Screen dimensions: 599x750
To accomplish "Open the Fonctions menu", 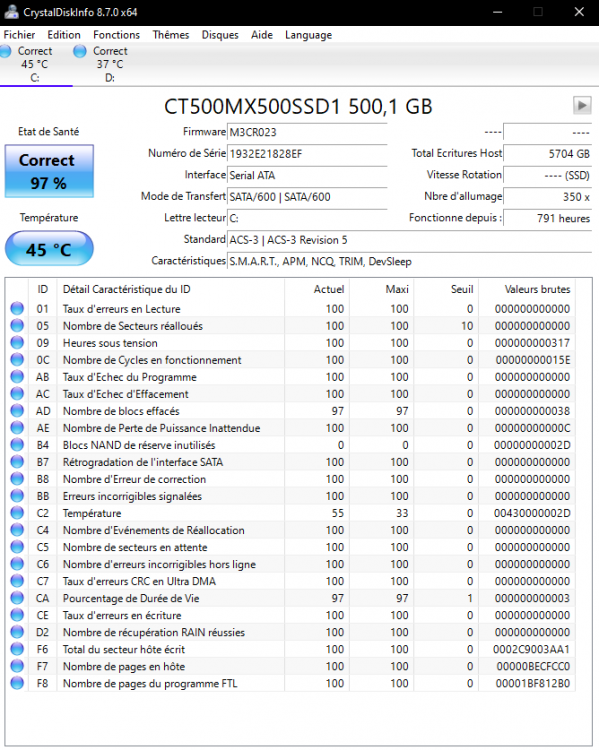I will click(x=116, y=35).
